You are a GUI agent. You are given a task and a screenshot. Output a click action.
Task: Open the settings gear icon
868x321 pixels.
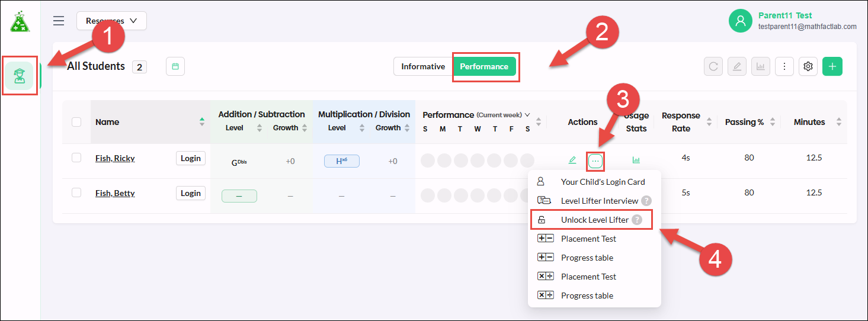point(808,66)
